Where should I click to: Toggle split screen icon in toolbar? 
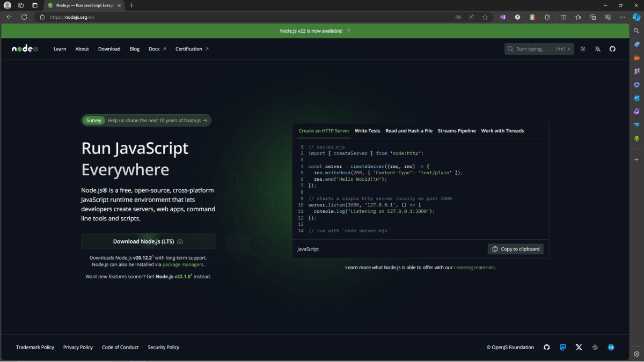(563, 17)
